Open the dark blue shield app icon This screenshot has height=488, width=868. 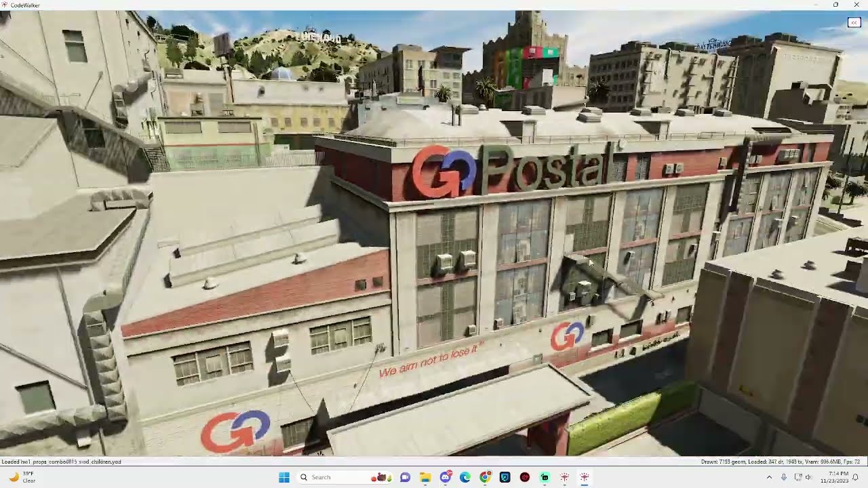pos(505,477)
